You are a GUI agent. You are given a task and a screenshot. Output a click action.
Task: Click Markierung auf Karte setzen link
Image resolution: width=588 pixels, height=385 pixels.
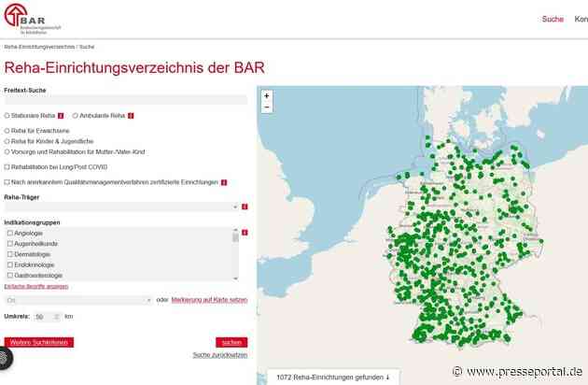[x=209, y=300]
